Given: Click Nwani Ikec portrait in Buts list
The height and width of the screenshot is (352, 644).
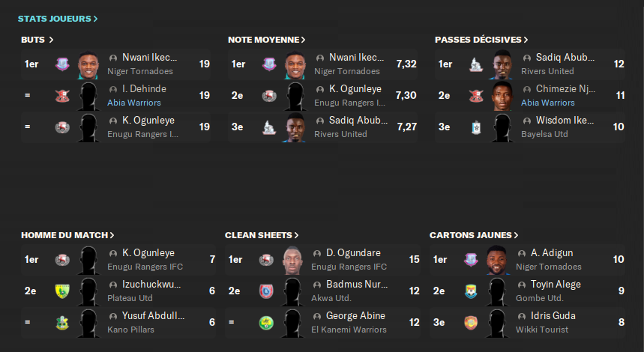Looking at the screenshot, I should [88, 65].
